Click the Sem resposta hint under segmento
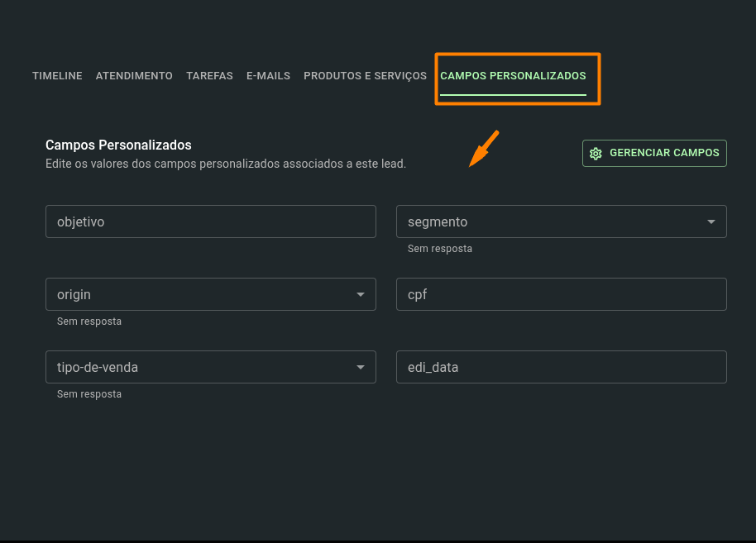This screenshot has height=543, width=756. click(x=440, y=249)
